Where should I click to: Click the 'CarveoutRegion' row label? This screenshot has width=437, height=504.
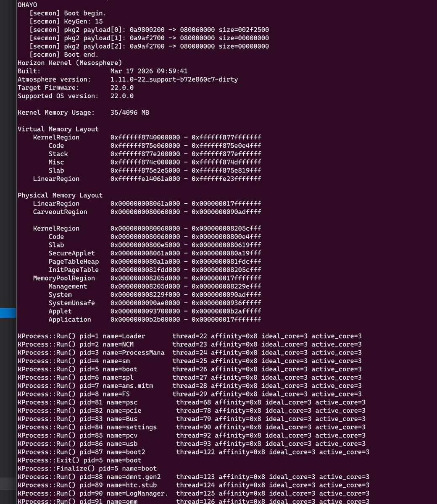(x=60, y=212)
